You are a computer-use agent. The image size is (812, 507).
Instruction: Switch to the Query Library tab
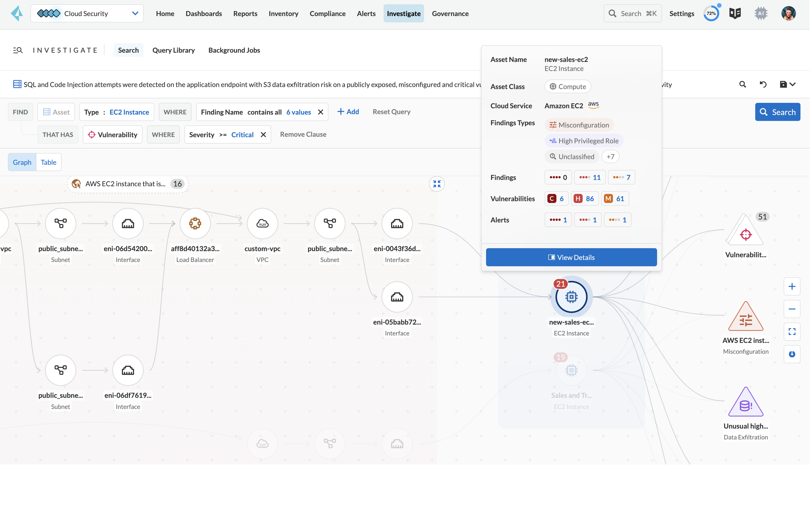coord(173,50)
